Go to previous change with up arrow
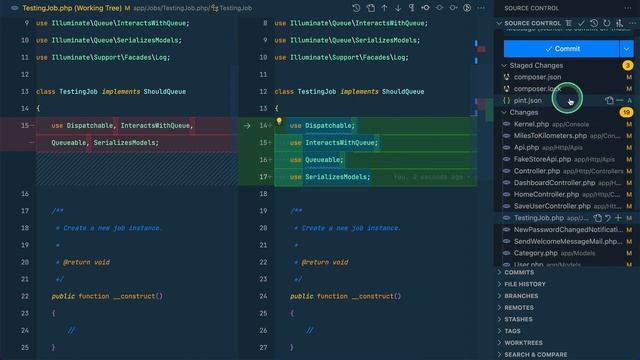The width and height of the screenshot is (640, 360). pos(384,8)
